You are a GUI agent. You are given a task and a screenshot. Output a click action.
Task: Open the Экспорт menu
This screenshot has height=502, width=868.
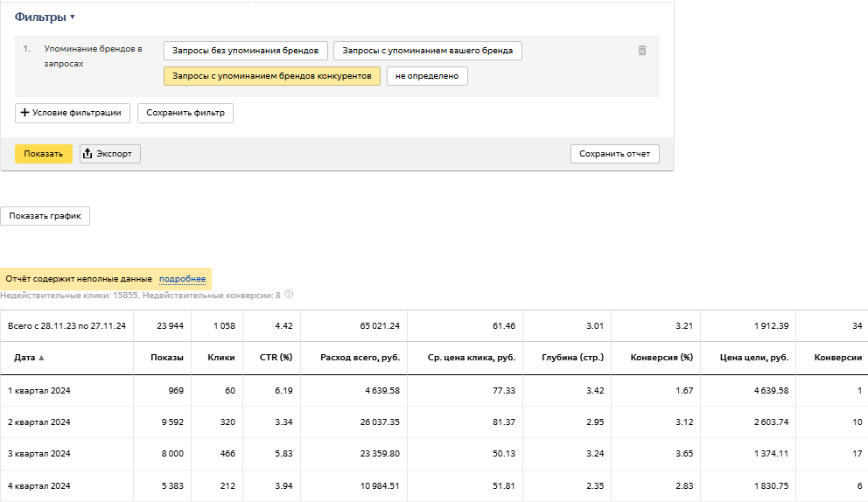110,154
